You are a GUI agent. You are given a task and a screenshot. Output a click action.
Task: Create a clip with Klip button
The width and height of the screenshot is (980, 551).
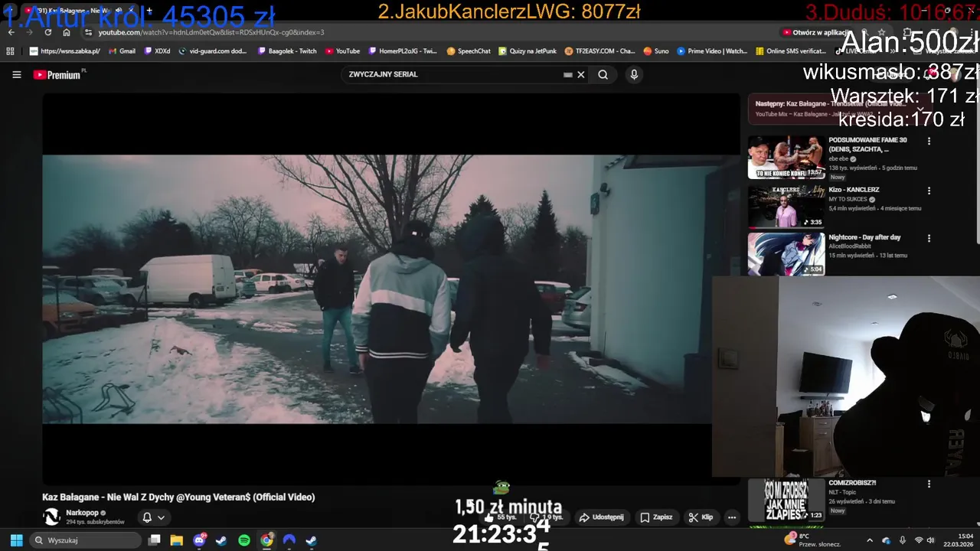pyautogui.click(x=701, y=517)
